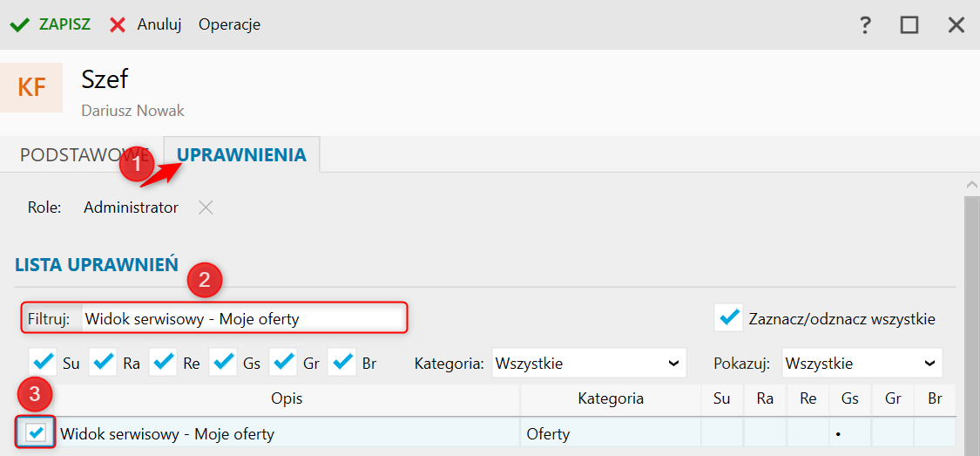Toggle the Ra filter checkbox
Image resolution: width=980 pixels, height=456 pixels.
click(103, 362)
